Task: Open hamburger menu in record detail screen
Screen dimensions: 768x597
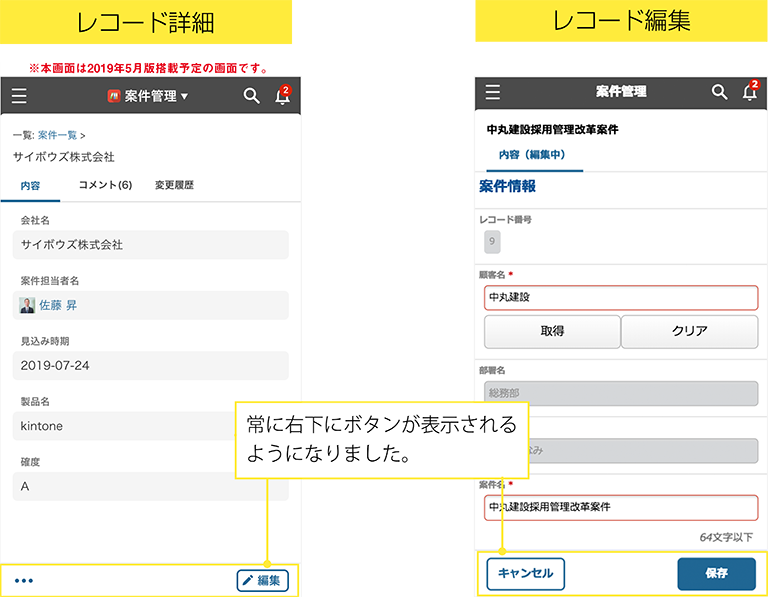Action: (x=19, y=96)
